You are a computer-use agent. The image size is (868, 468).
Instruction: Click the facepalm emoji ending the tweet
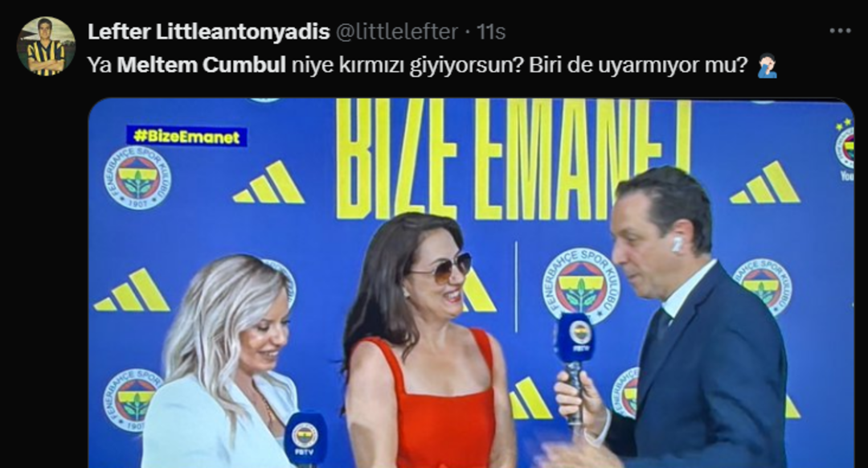click(767, 65)
